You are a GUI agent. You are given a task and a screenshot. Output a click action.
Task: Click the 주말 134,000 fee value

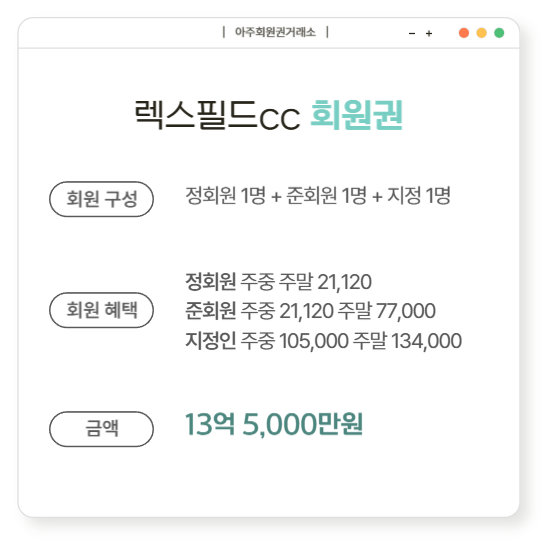pyautogui.click(x=407, y=341)
